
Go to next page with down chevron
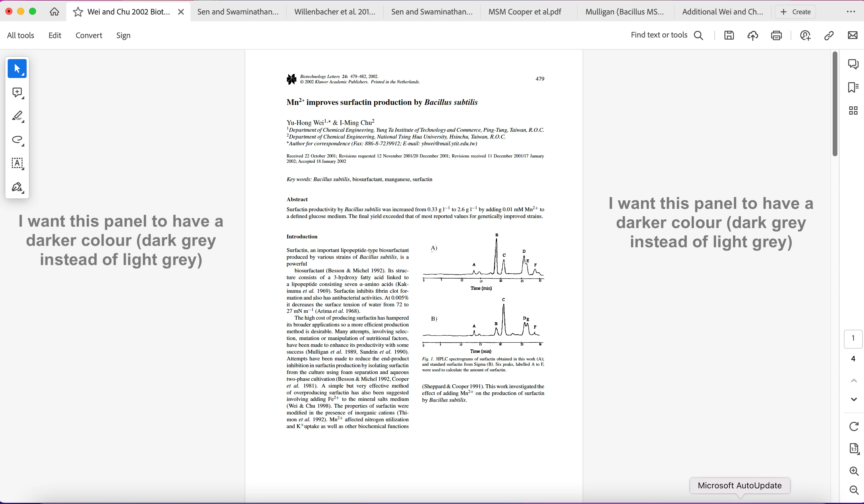click(x=853, y=399)
